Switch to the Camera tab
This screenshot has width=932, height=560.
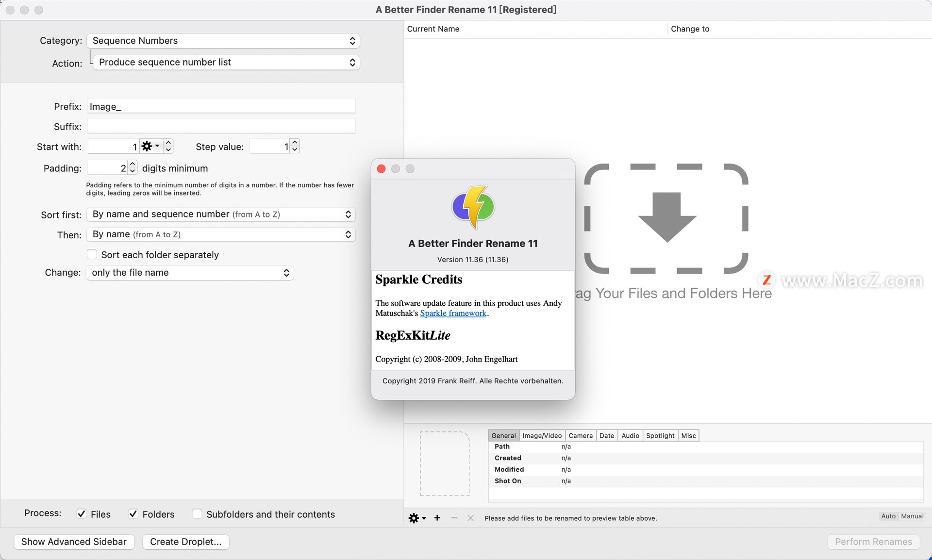pyautogui.click(x=581, y=435)
